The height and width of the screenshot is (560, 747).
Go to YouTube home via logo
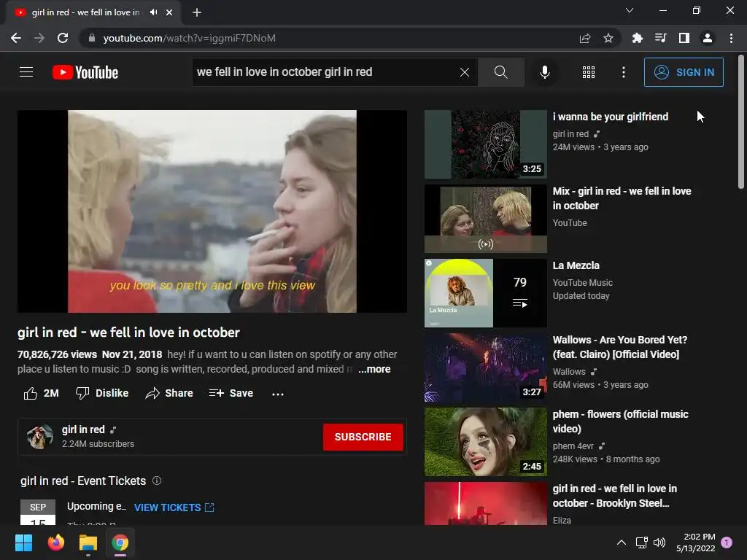click(85, 72)
